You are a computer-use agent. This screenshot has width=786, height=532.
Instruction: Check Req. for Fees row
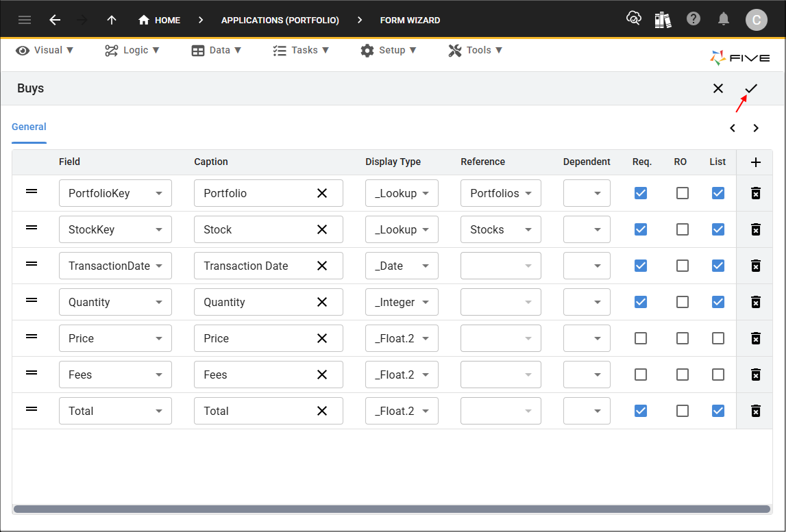641,375
